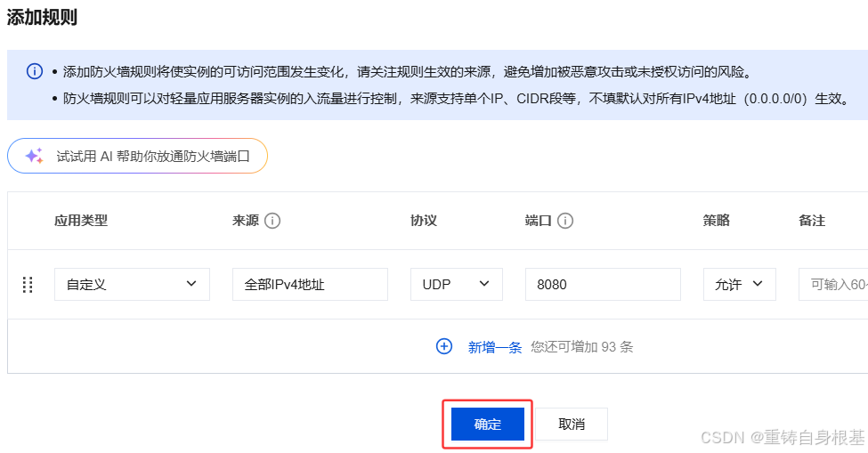Click the 备注 remark input field
This screenshot has width=868, height=453.
click(833, 285)
